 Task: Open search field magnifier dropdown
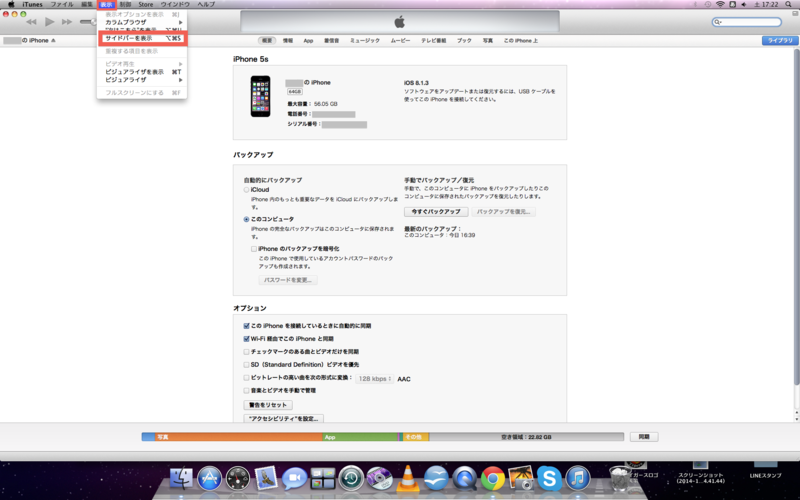point(718,22)
